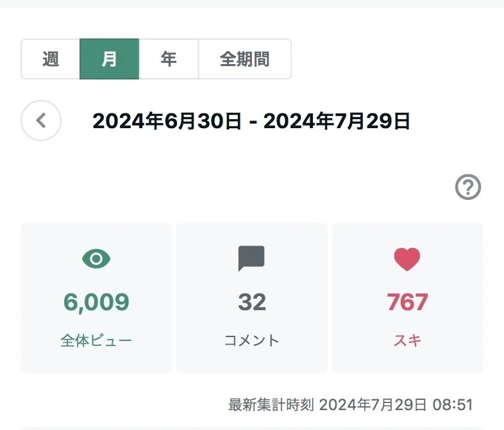Click the comment speech bubble icon
The width and height of the screenshot is (504, 430).
click(251, 258)
